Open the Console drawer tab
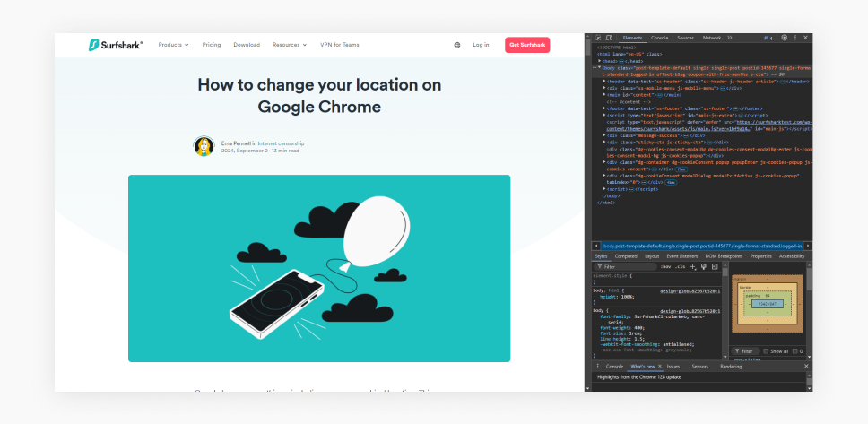This screenshot has height=424, width=868. [x=614, y=367]
